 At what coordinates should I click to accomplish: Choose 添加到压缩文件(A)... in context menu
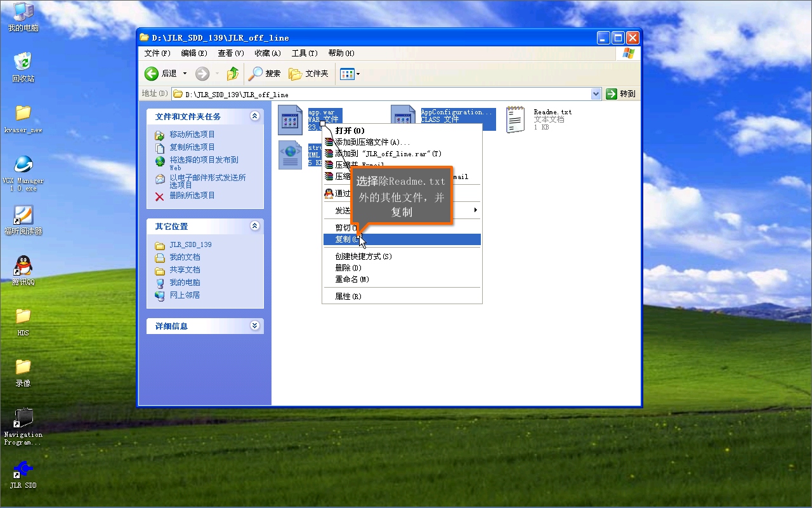click(402, 142)
